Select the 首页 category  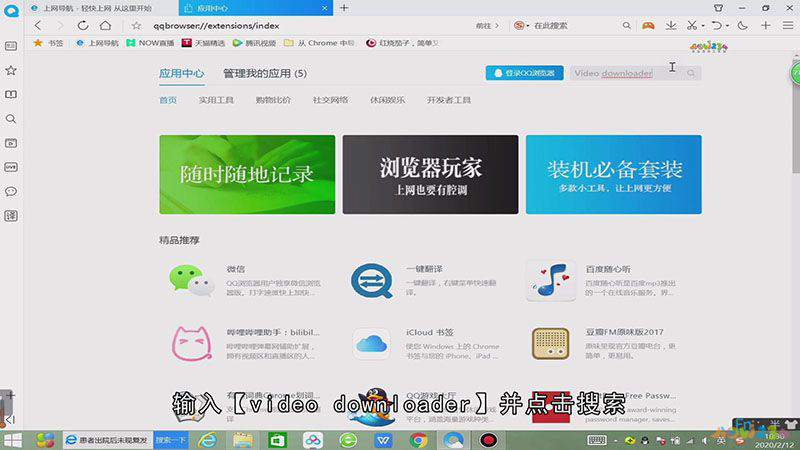tap(168, 100)
